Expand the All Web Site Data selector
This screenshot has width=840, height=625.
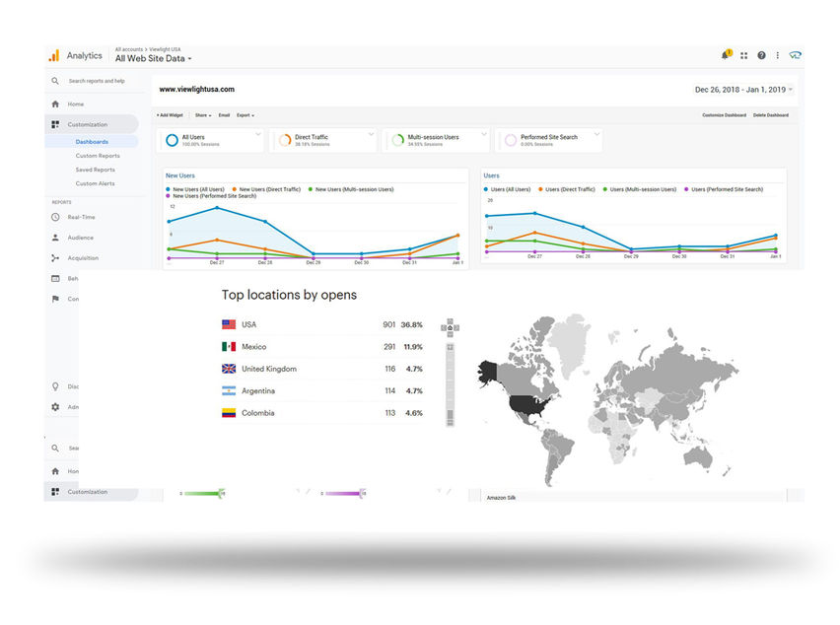point(153,58)
